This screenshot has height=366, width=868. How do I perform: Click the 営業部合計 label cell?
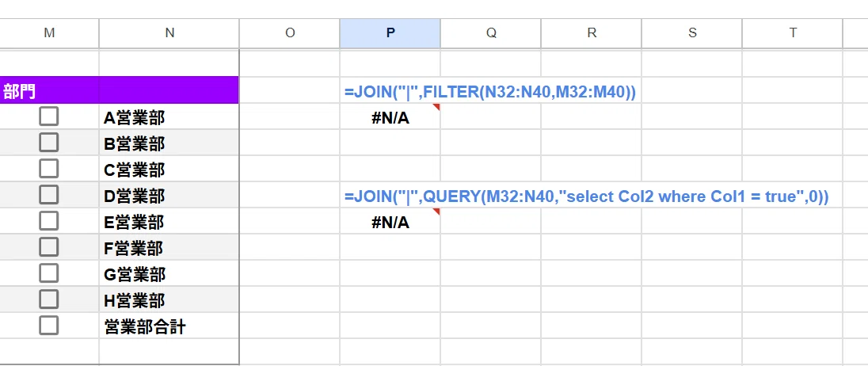pos(169,326)
